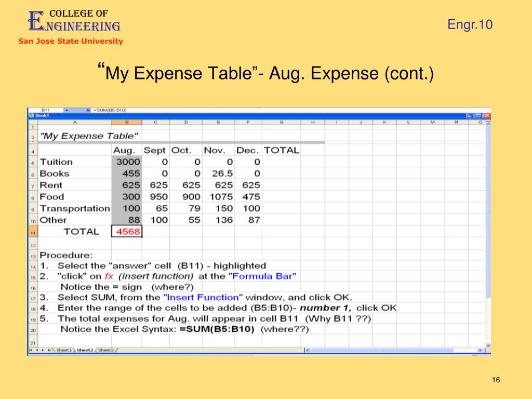The width and height of the screenshot is (532, 399).
Task: Click the Book1 workbook icon in title bar
Action: (32, 116)
